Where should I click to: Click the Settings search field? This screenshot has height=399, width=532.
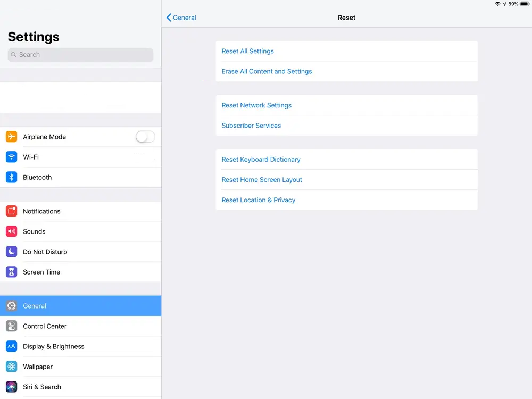(80, 55)
